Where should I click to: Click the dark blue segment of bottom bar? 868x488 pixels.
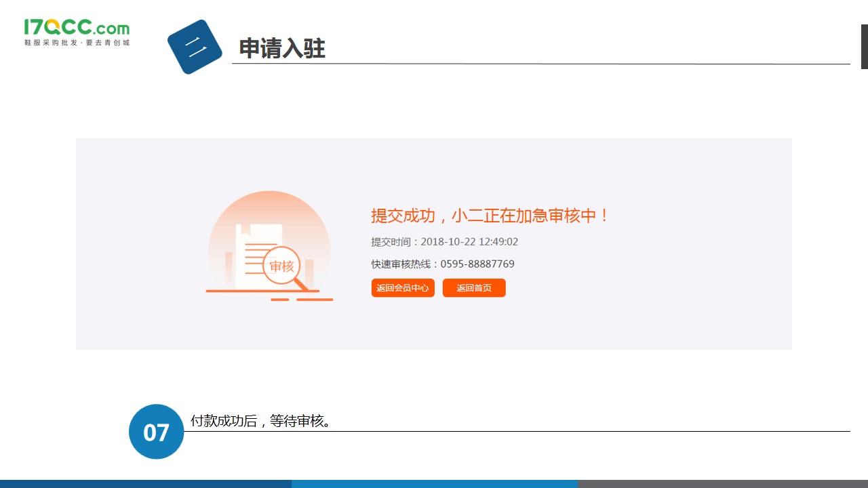146,484
